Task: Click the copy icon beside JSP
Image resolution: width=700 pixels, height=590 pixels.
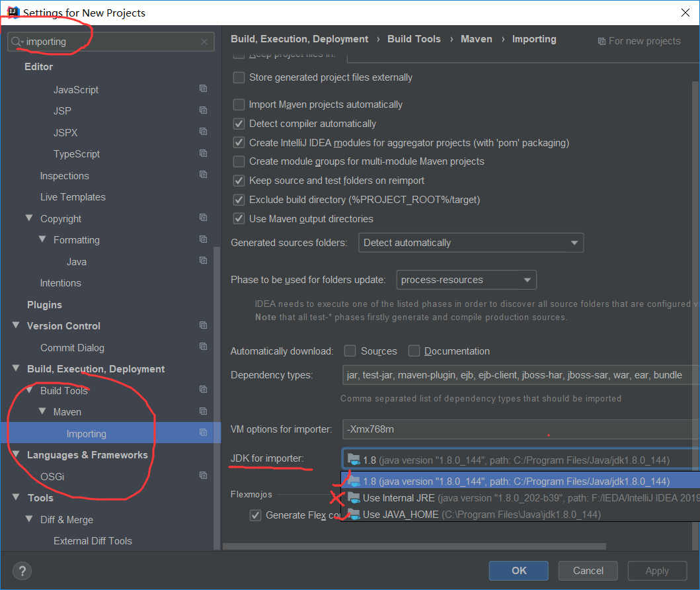Action: [x=203, y=110]
